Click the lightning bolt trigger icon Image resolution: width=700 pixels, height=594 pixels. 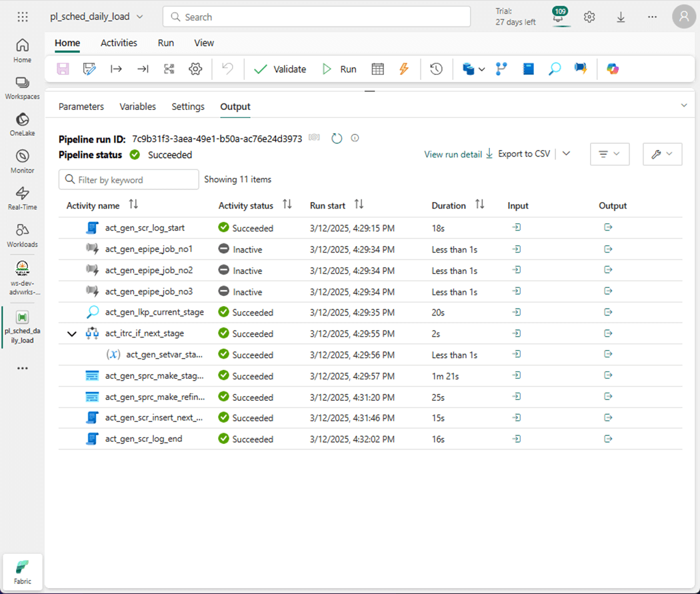tap(404, 69)
